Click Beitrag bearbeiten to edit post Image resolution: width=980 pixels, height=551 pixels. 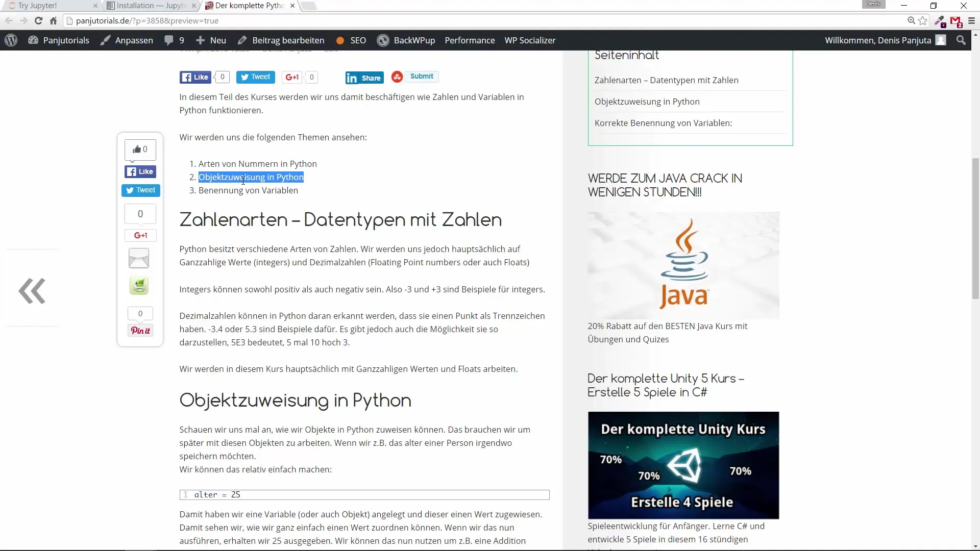(x=281, y=40)
